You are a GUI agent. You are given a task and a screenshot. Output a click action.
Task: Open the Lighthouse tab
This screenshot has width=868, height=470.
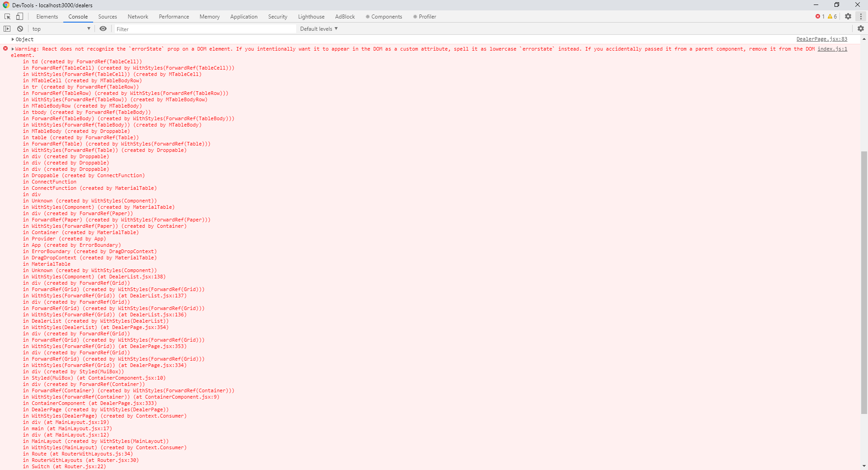311,17
